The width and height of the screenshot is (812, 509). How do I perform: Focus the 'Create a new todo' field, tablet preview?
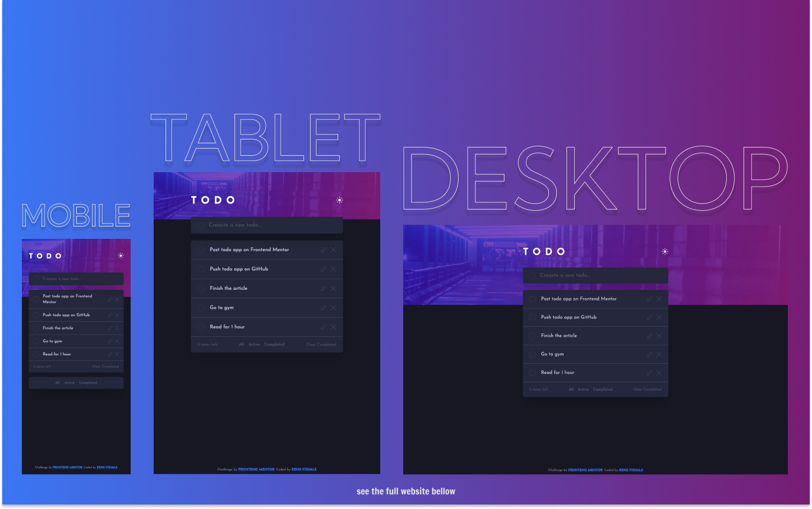coord(267,225)
